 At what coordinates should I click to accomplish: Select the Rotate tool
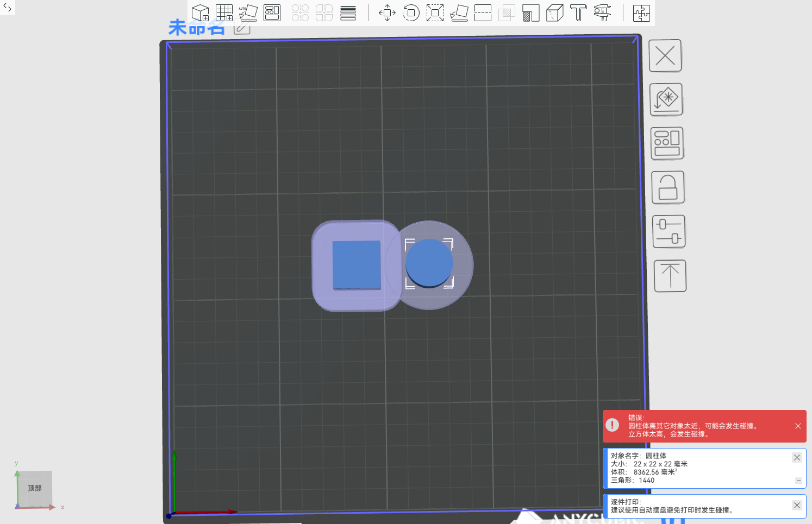pos(411,12)
